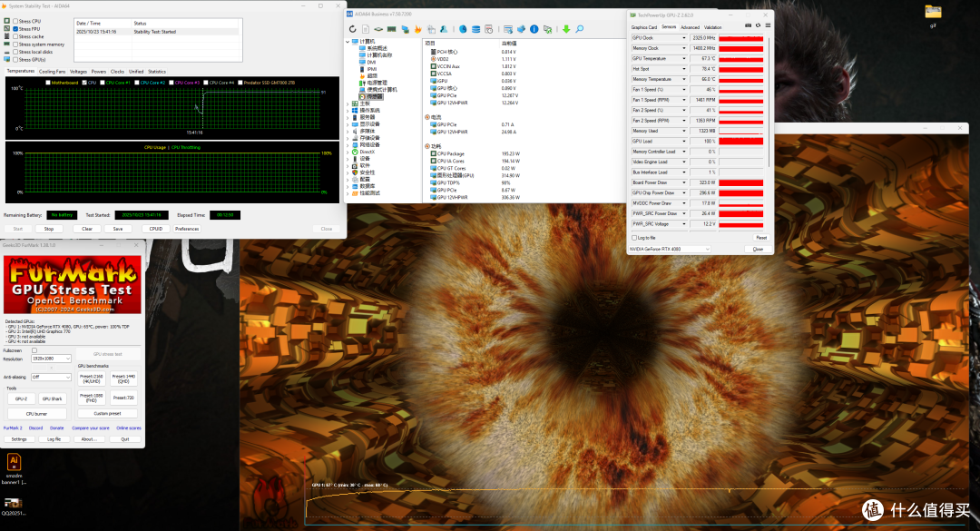The image size is (980, 531).
Task: Open the Hot Spot sensor dropdown arrow
Action: click(x=684, y=69)
